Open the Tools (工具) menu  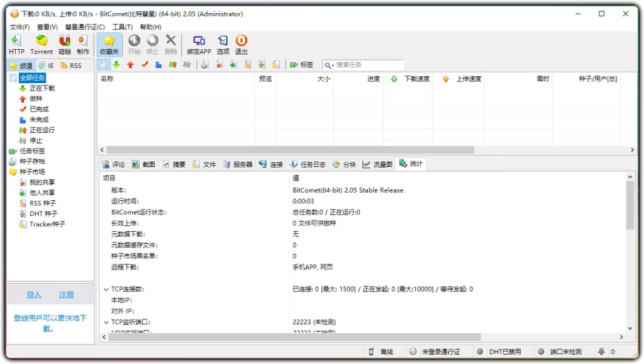tap(123, 26)
